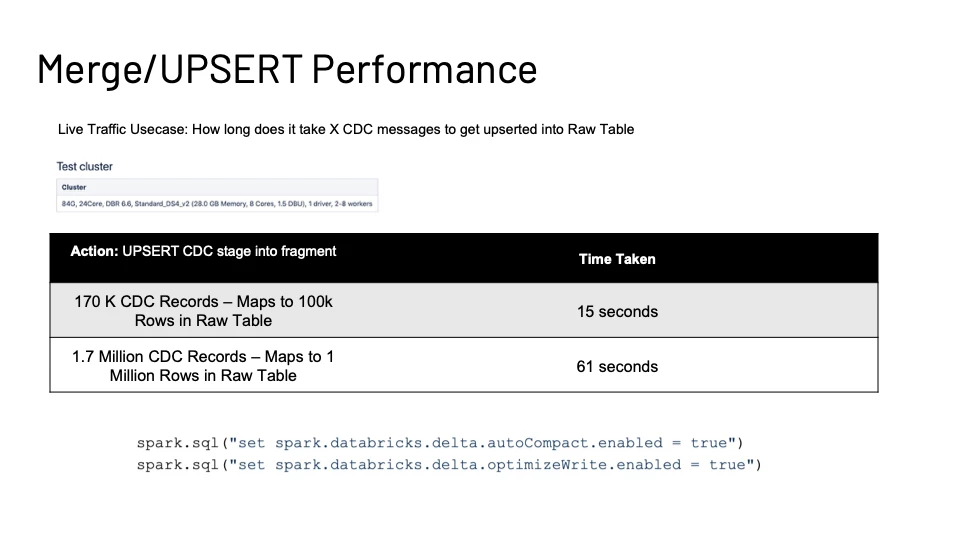Click the 15 seconds result cell

click(x=617, y=311)
